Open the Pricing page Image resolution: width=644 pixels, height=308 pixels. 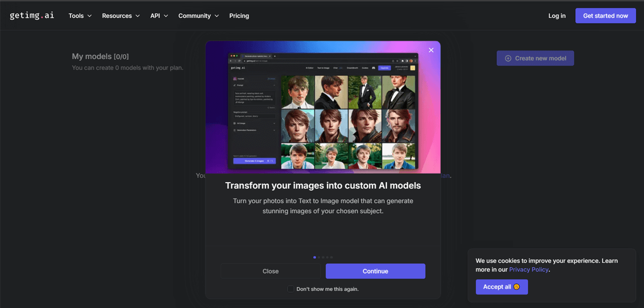pyautogui.click(x=239, y=16)
